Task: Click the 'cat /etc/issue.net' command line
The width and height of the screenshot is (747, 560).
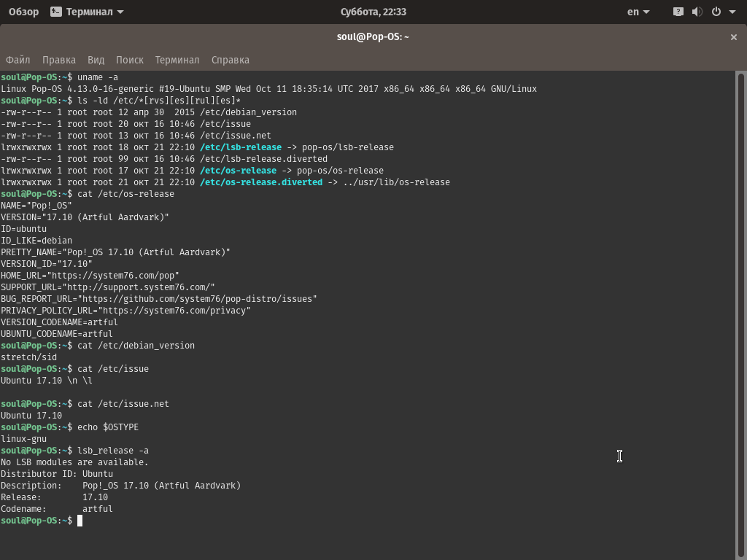Action: (x=85, y=404)
